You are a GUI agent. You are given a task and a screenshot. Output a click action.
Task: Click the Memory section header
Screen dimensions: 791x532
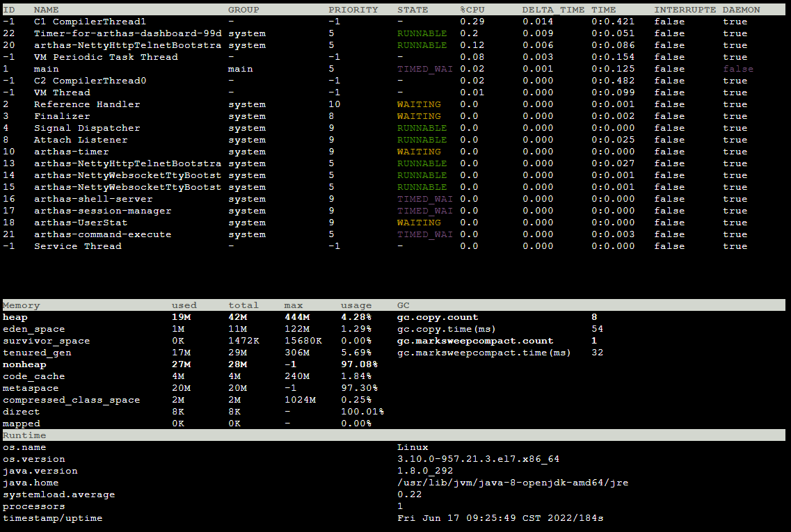point(21,305)
